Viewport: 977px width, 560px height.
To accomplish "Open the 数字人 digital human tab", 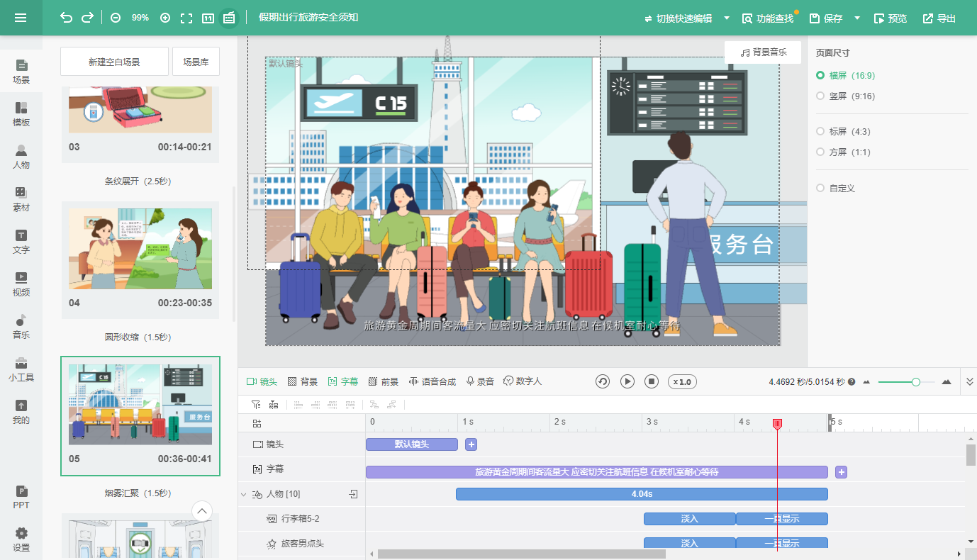I will click(x=523, y=381).
